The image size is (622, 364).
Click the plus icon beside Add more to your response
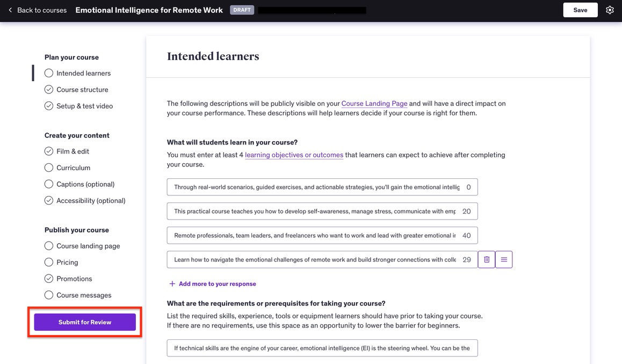pyautogui.click(x=172, y=283)
